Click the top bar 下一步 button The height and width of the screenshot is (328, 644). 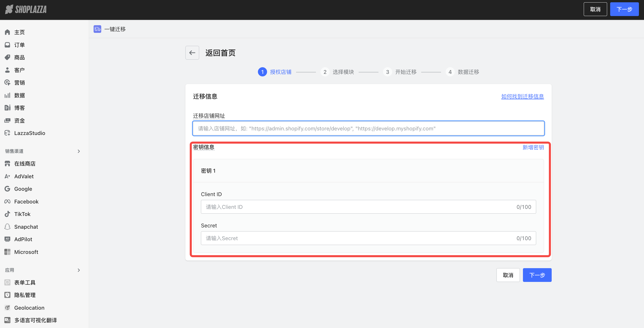pyautogui.click(x=624, y=9)
